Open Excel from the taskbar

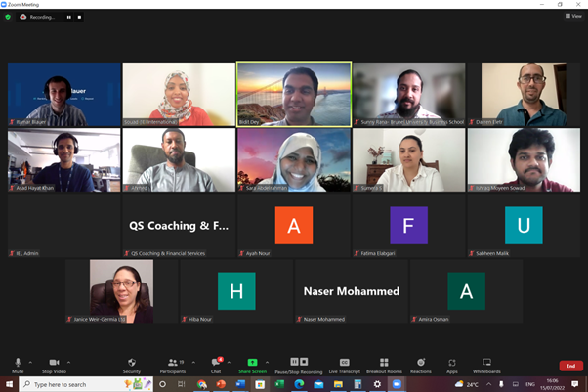pyautogui.click(x=279, y=384)
